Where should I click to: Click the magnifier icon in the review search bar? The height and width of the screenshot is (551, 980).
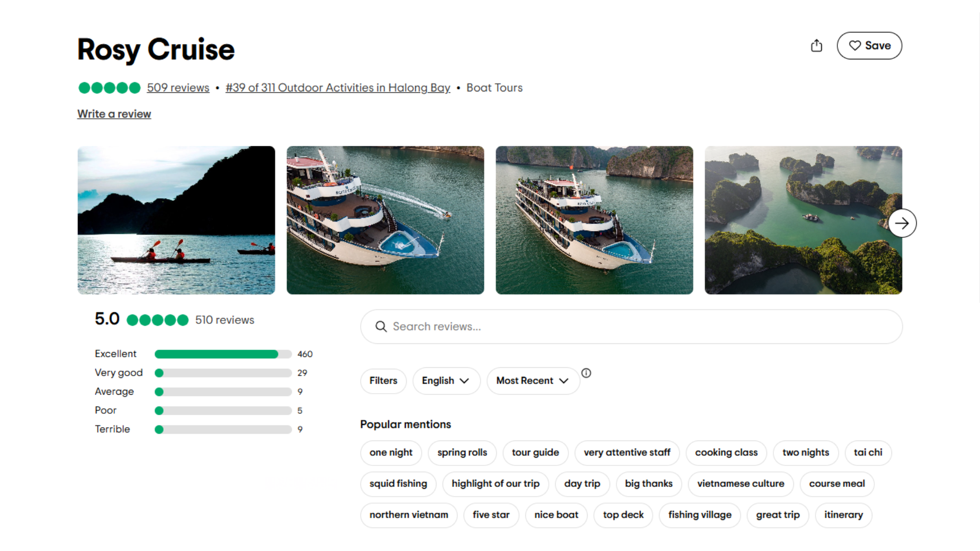pyautogui.click(x=381, y=326)
